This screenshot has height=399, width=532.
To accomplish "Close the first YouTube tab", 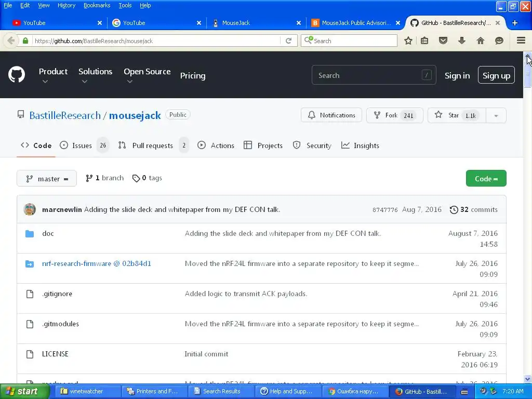I will [x=99, y=23].
